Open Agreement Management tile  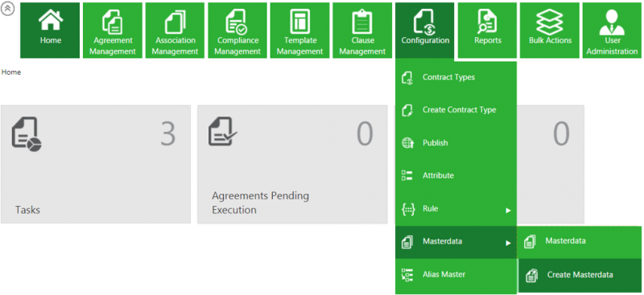113,31
